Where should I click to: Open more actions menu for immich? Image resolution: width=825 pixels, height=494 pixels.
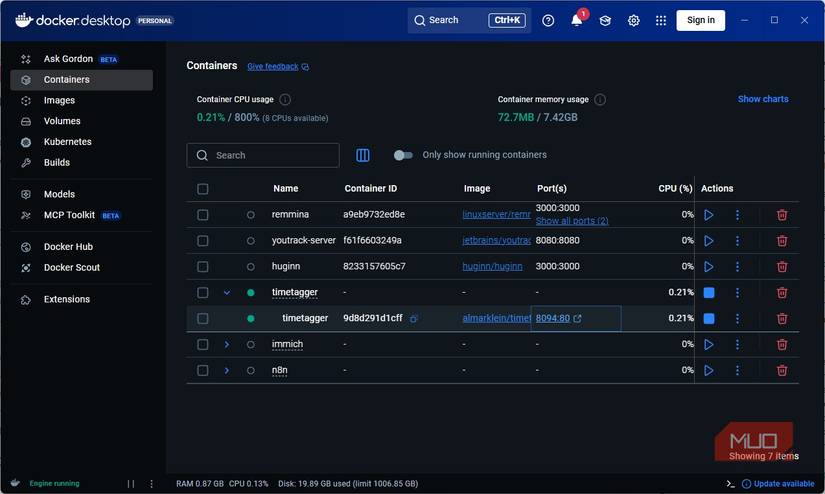click(737, 344)
